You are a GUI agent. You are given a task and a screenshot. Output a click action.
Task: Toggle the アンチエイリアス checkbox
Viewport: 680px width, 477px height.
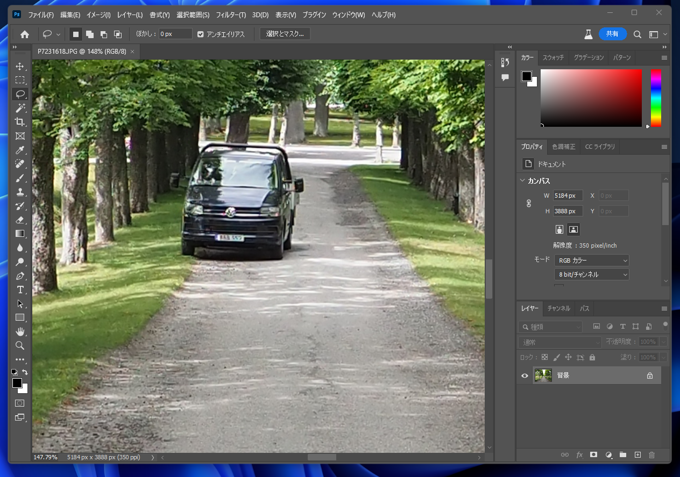(x=201, y=34)
